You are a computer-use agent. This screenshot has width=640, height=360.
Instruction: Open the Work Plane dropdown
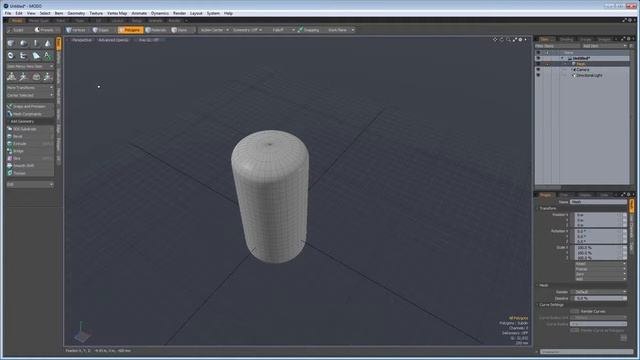[340, 30]
